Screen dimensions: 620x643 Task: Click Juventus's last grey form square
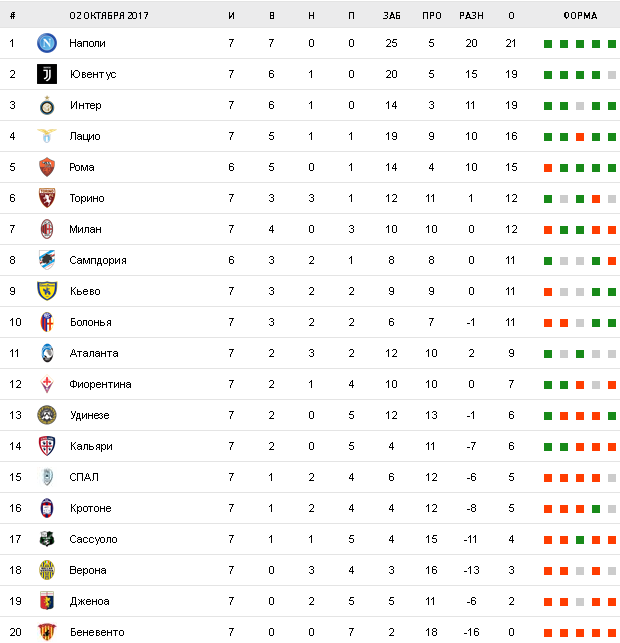611,75
